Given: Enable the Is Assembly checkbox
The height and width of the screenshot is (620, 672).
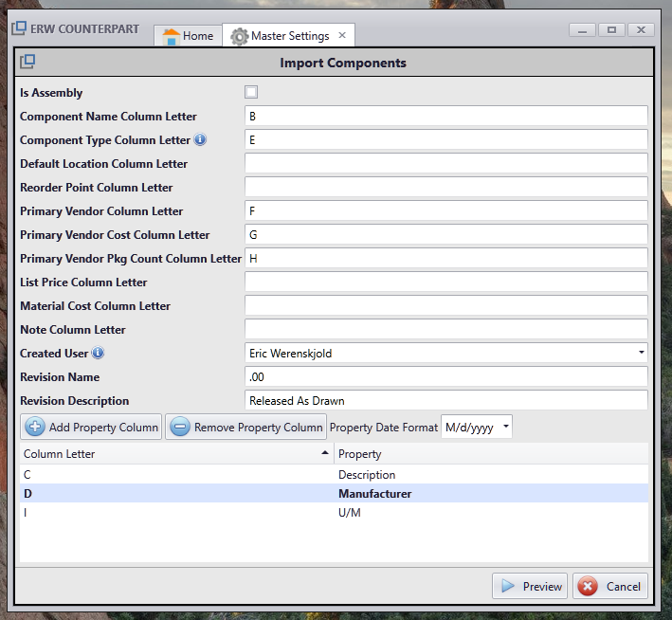Looking at the screenshot, I should [x=251, y=92].
